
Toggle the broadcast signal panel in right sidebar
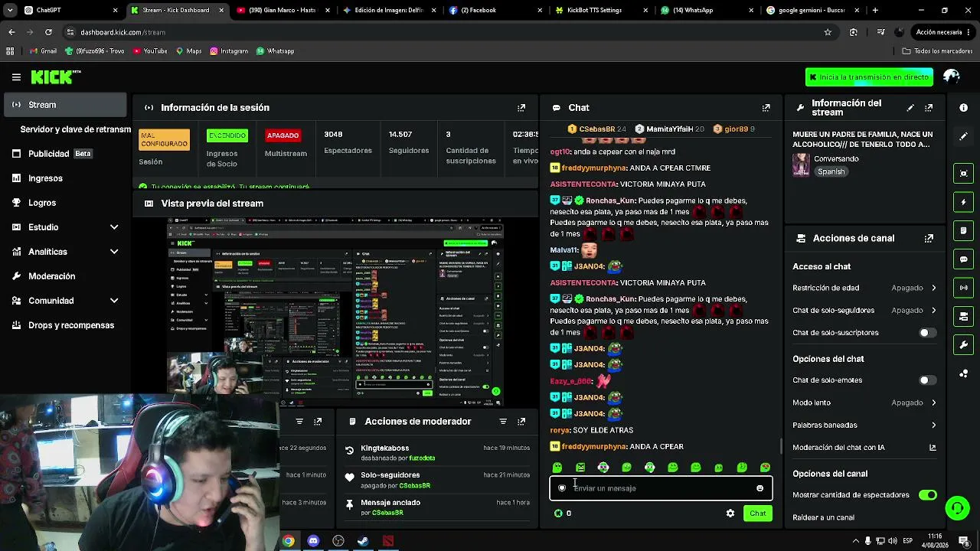(x=964, y=288)
